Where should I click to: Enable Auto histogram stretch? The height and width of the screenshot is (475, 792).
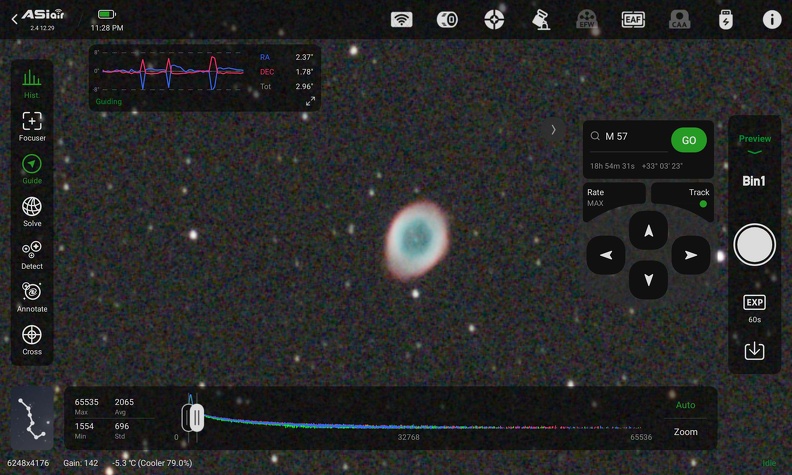685,405
